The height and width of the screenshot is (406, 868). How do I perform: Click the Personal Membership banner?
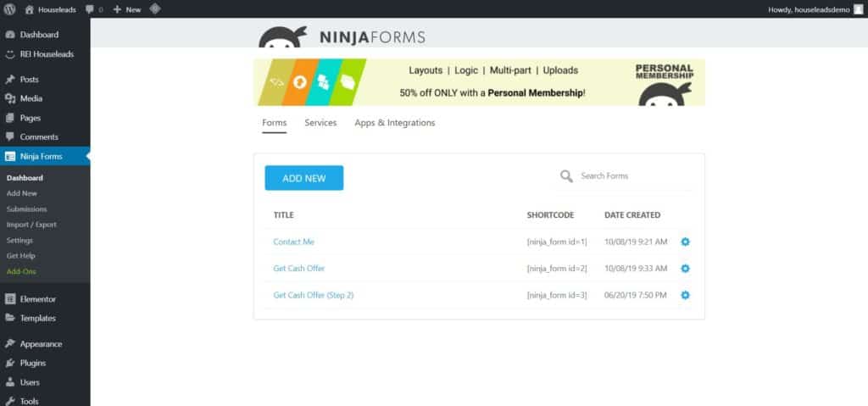coord(480,82)
